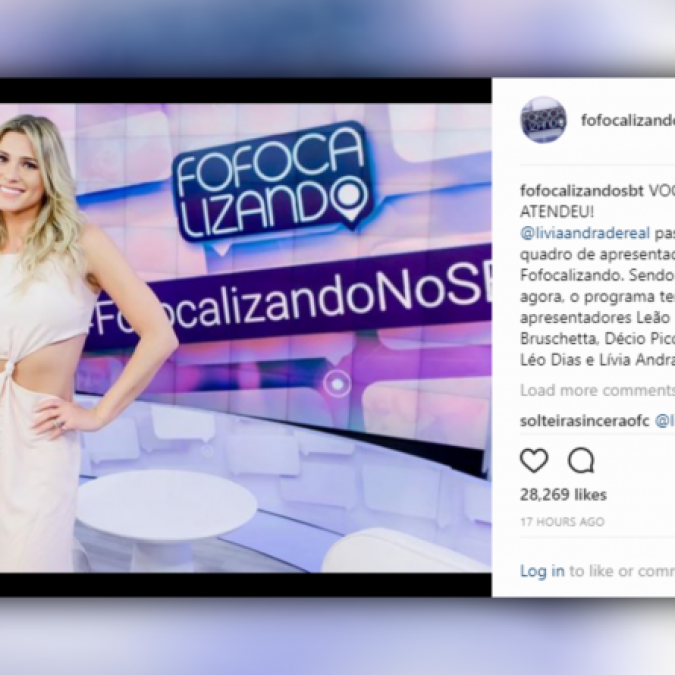Click the 'to like or comment' prompt
The width and height of the screenshot is (675, 675).
622,571
